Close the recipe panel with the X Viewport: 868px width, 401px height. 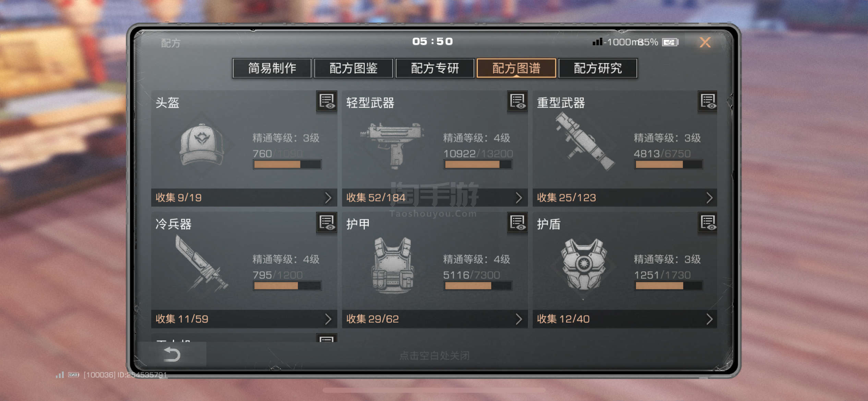(705, 42)
